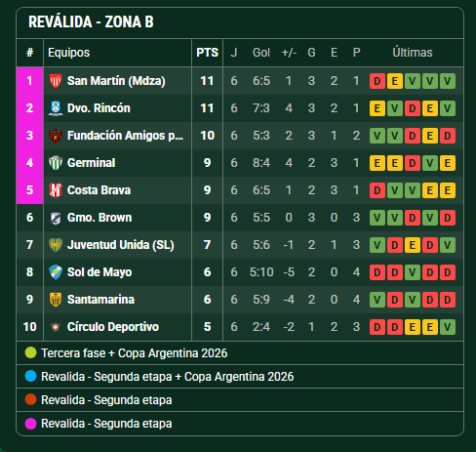The image size is (476, 452).
Task: Click the Fundación Amigos team crest
Action: 56,136
